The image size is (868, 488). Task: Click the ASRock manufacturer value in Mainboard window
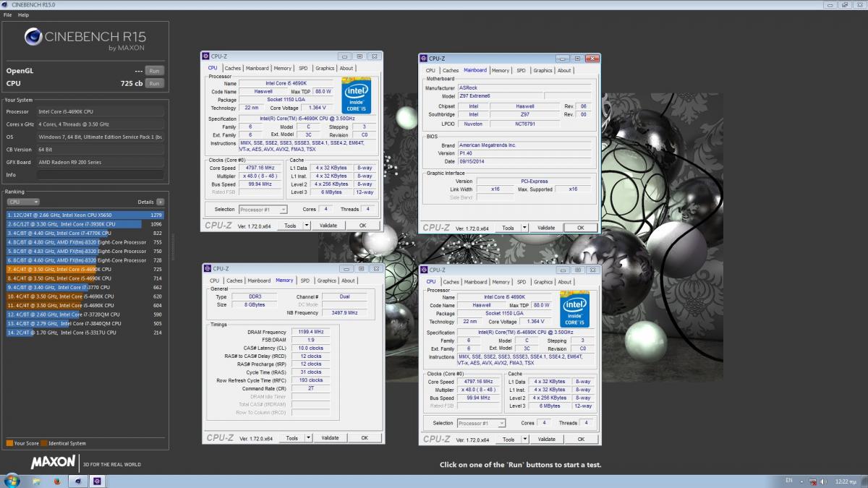click(525, 87)
